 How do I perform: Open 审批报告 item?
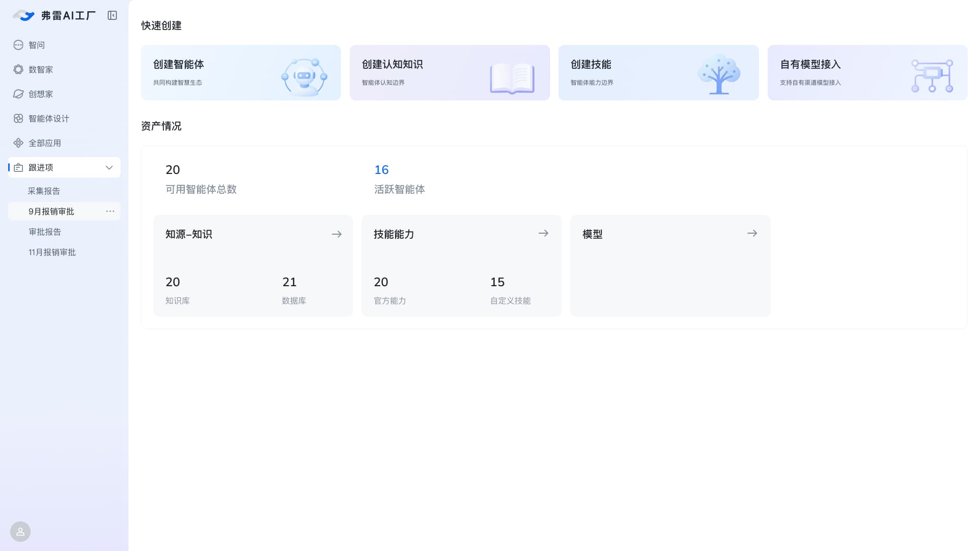45,232
